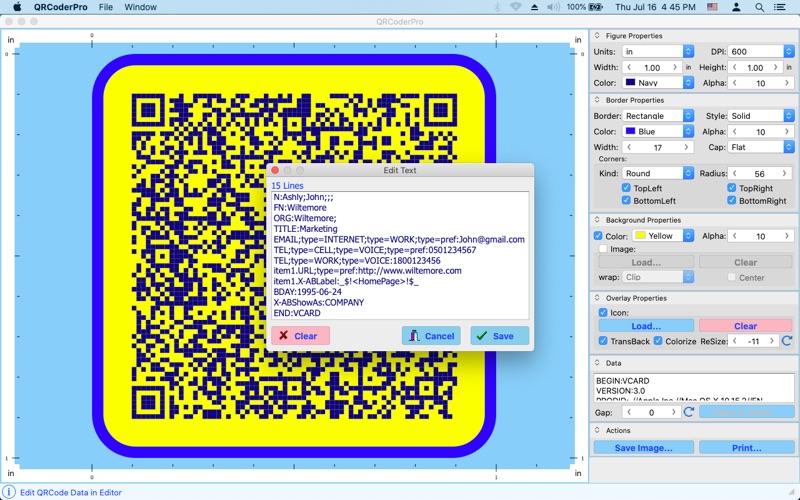
Task: Click the ReSize reset circular arrow
Action: [x=787, y=341]
